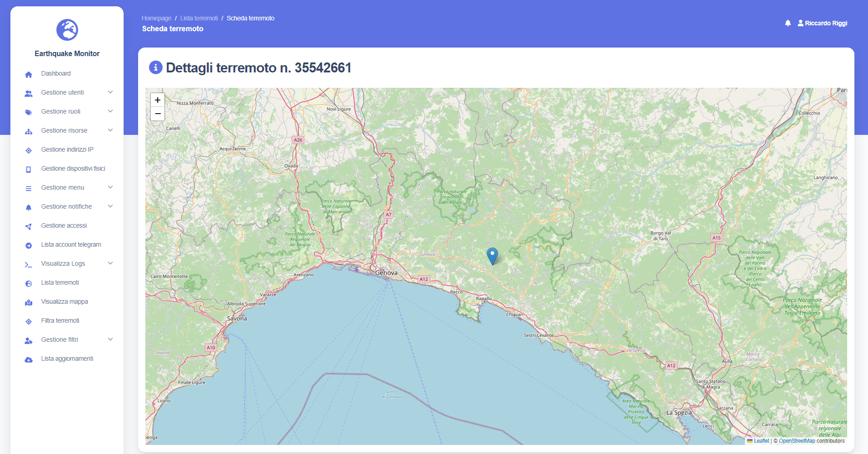Open Gestione indirizzi IP page
The width and height of the screenshot is (868, 454).
point(67,149)
